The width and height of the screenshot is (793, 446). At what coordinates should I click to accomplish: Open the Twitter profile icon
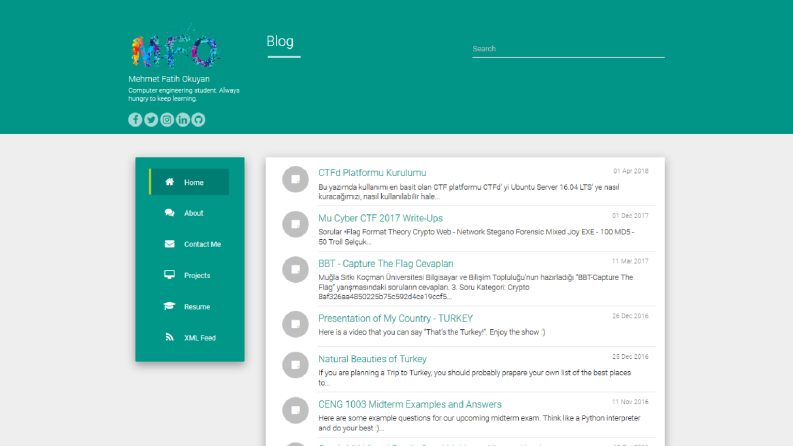pos(151,120)
